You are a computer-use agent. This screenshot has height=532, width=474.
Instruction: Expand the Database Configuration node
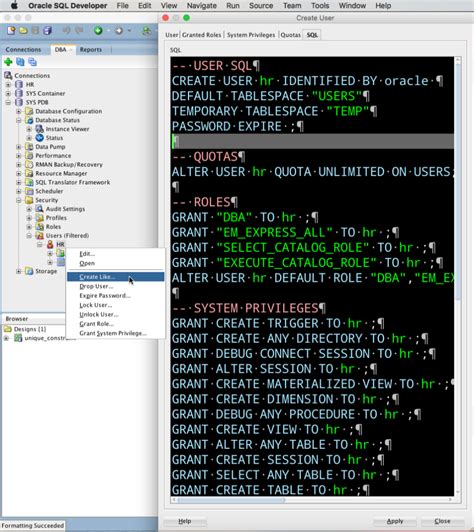point(19,111)
